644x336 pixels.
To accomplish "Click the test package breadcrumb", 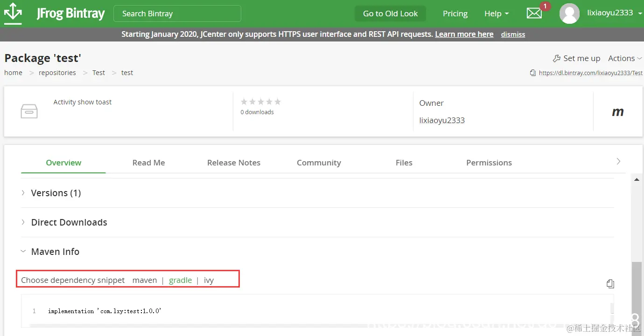I will [x=127, y=73].
